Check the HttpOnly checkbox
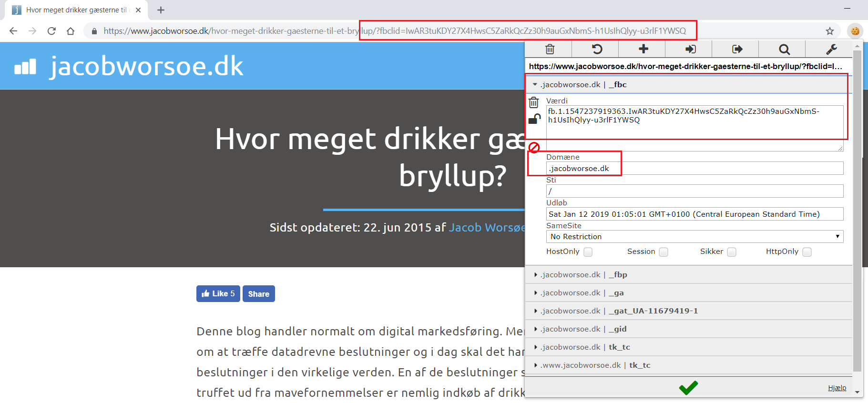 [807, 252]
